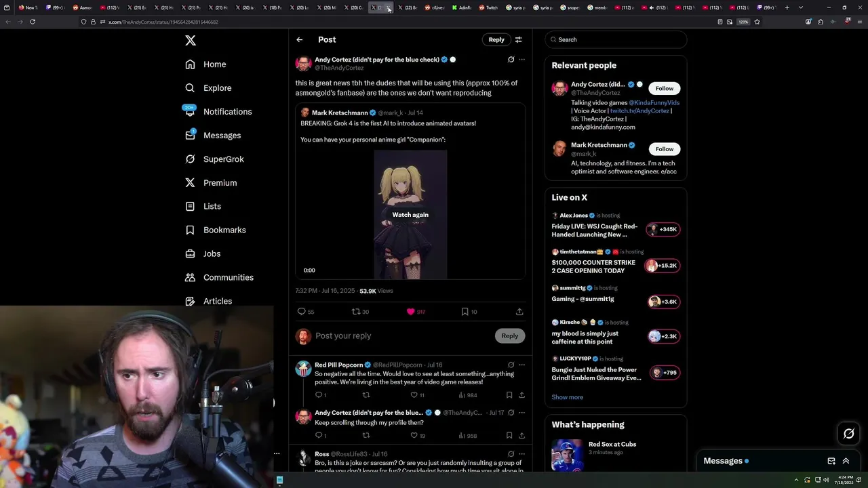Open the taskbar volume icon

(825, 480)
